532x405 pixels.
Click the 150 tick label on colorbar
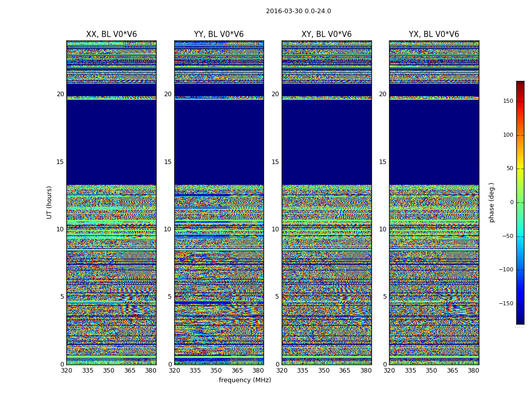[508, 101]
